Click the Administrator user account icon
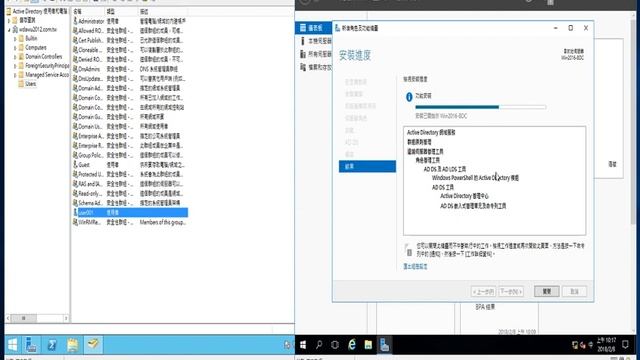 (x=75, y=21)
